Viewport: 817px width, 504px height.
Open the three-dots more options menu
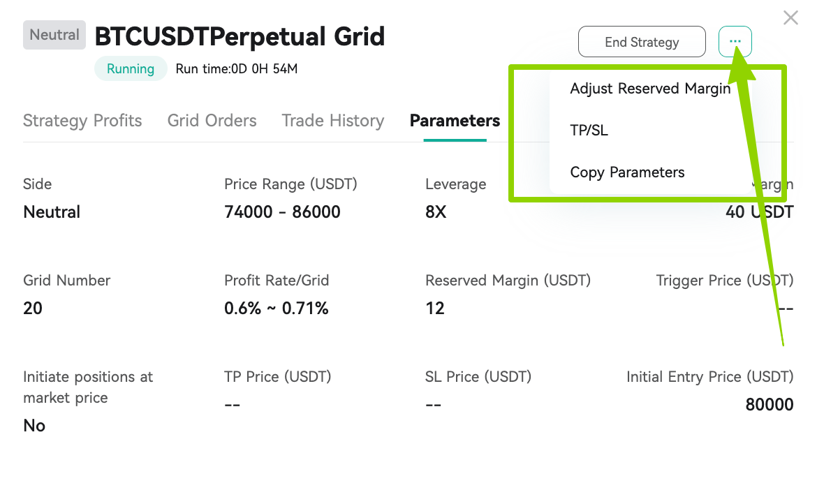pos(735,42)
